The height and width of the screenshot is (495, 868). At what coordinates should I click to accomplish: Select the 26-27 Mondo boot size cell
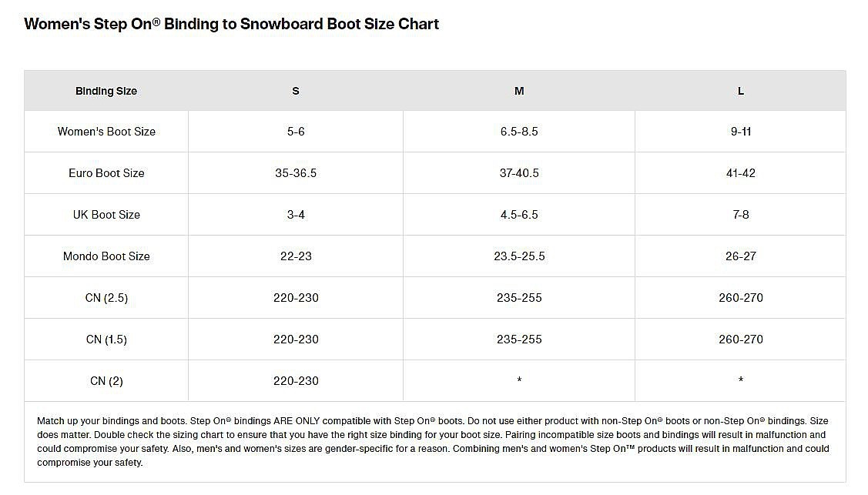[x=741, y=256]
